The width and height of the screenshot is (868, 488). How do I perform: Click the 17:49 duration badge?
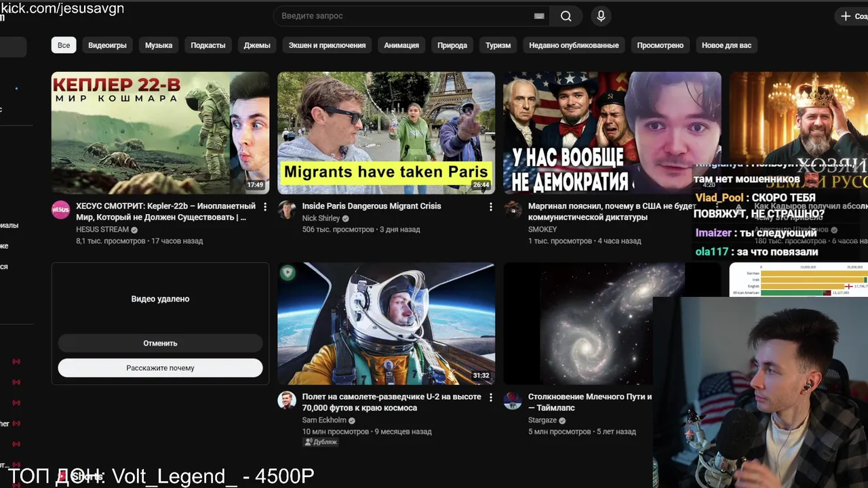(x=255, y=185)
